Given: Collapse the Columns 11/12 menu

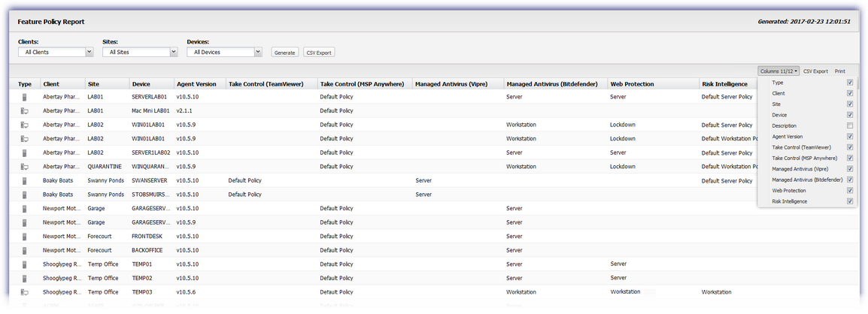Looking at the screenshot, I should (x=779, y=71).
